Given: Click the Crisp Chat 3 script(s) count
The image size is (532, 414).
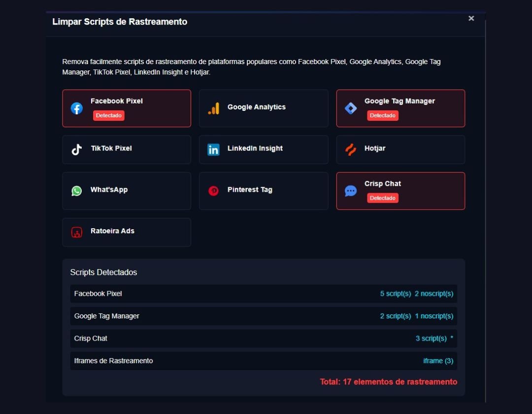Looking at the screenshot, I should pyautogui.click(x=431, y=339).
